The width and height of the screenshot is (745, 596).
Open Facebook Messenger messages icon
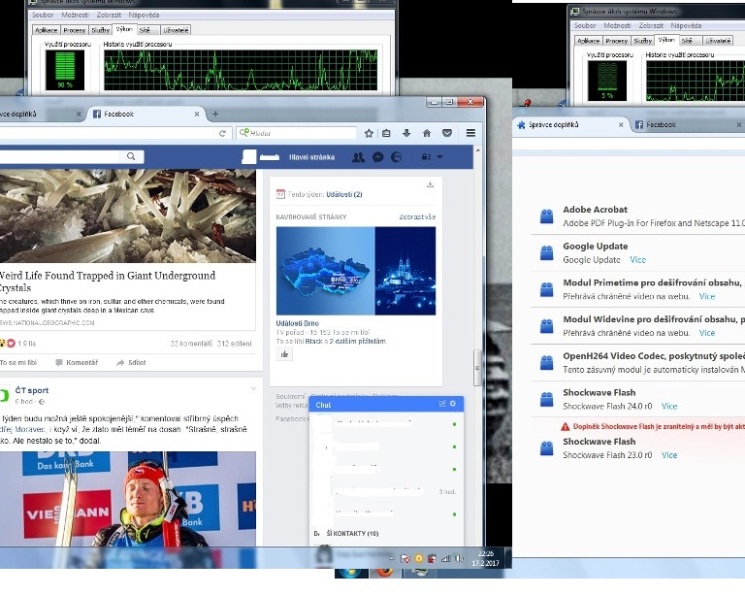click(x=378, y=157)
